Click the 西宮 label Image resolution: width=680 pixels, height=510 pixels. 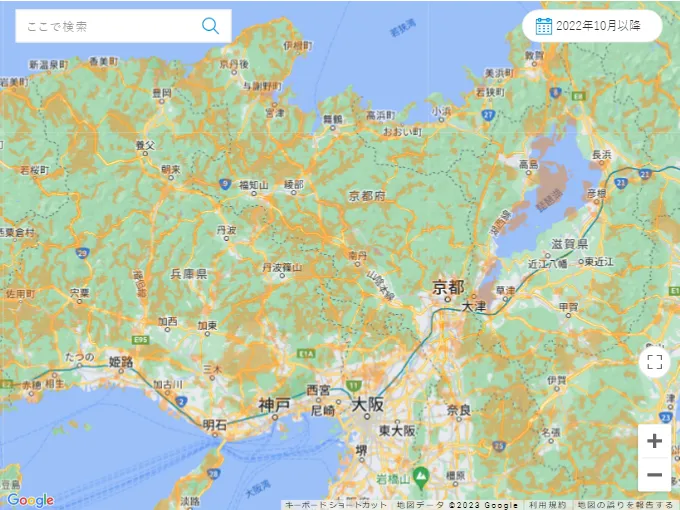(x=318, y=390)
